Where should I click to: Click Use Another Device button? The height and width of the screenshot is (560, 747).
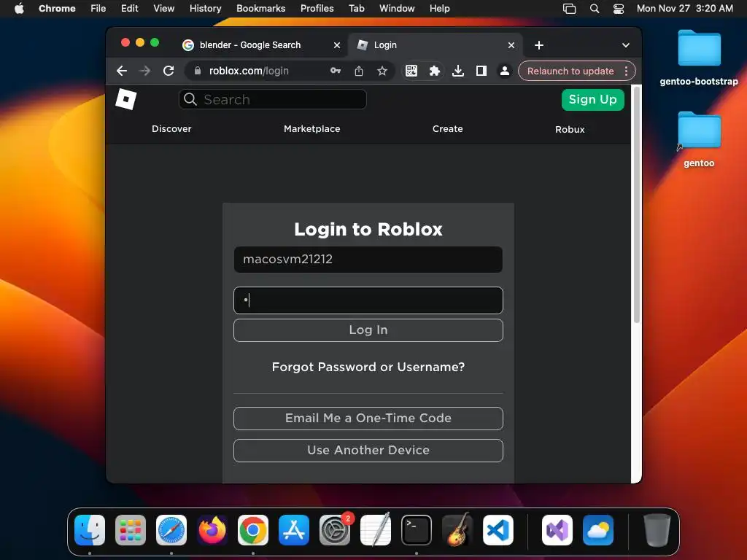click(368, 450)
